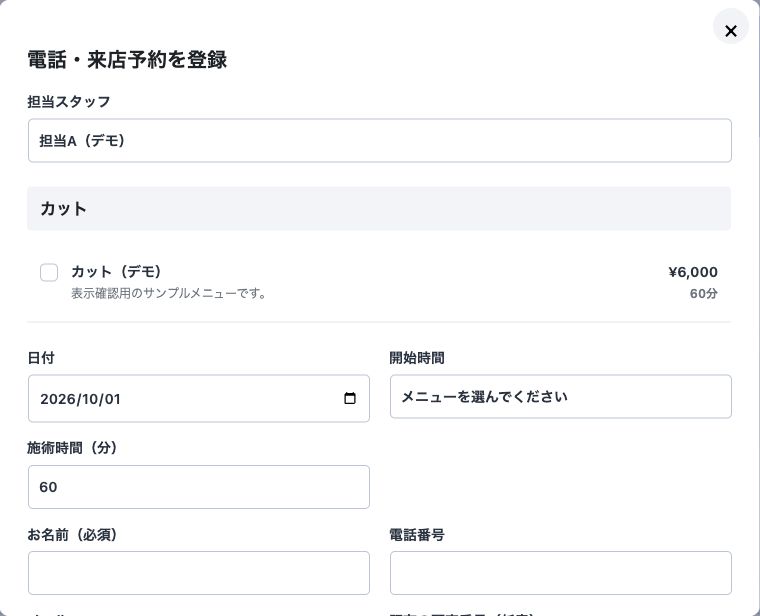760x616 pixels.
Task: Click the 表示確認用のサンプルメニューです description
Action: click(x=168, y=293)
